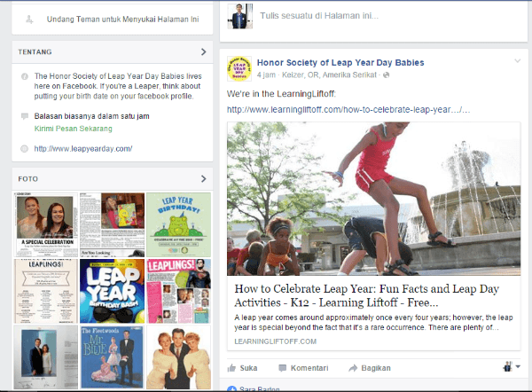532x392 pixels.
Task: Click the article description starting A leap year
Action: coord(373,323)
